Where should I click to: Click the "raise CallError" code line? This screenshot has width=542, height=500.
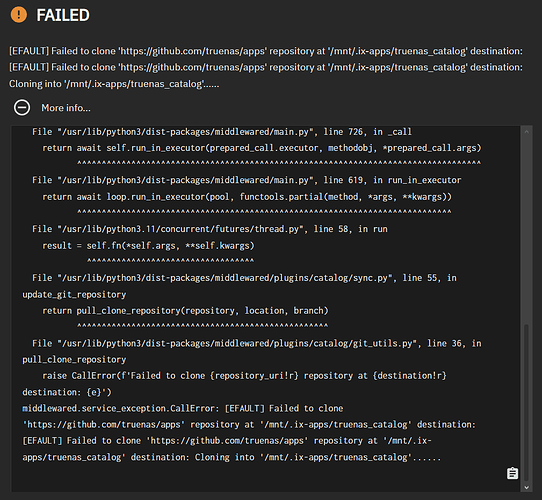pos(234,384)
